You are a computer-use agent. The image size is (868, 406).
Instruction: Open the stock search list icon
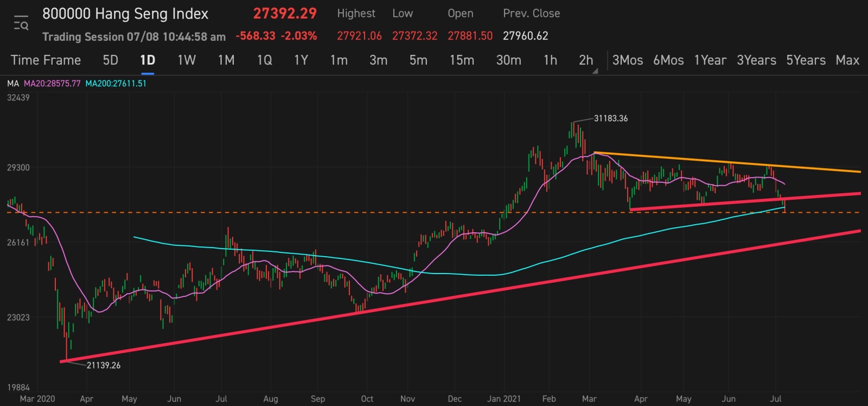tap(21, 23)
